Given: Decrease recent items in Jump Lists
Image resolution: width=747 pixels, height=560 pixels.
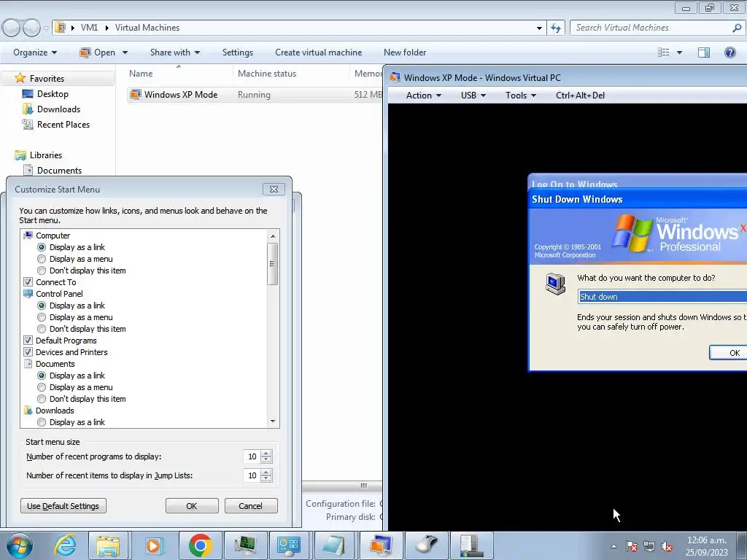Looking at the screenshot, I should tap(266, 478).
